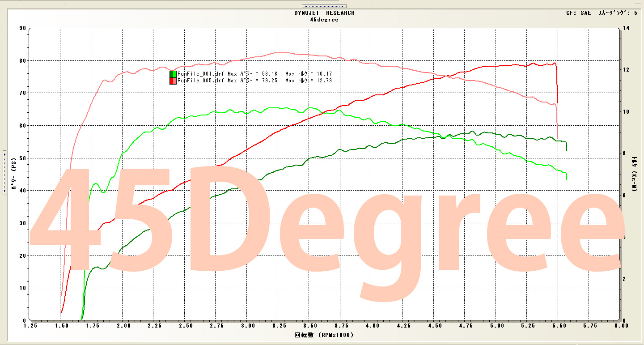The height and width of the screenshot is (345, 644).
Task: Click the green RunFile_001 legend color swatch
Action: pos(173,74)
